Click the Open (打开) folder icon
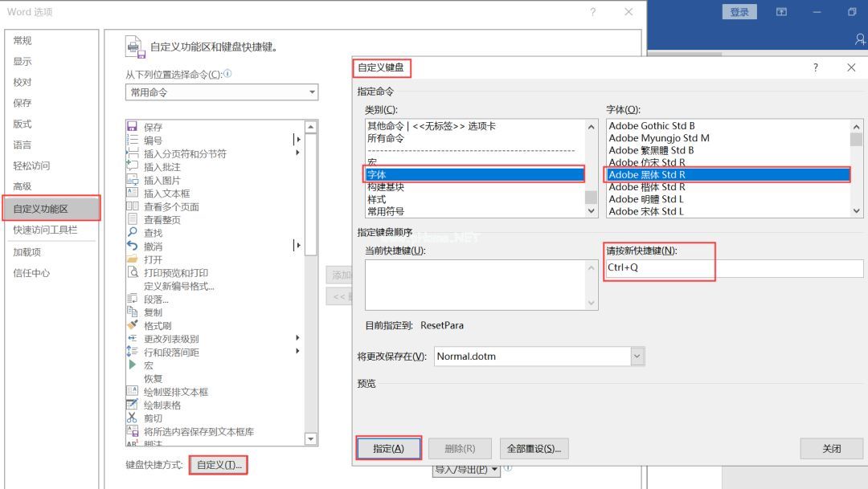The width and height of the screenshot is (868, 489). 133,259
